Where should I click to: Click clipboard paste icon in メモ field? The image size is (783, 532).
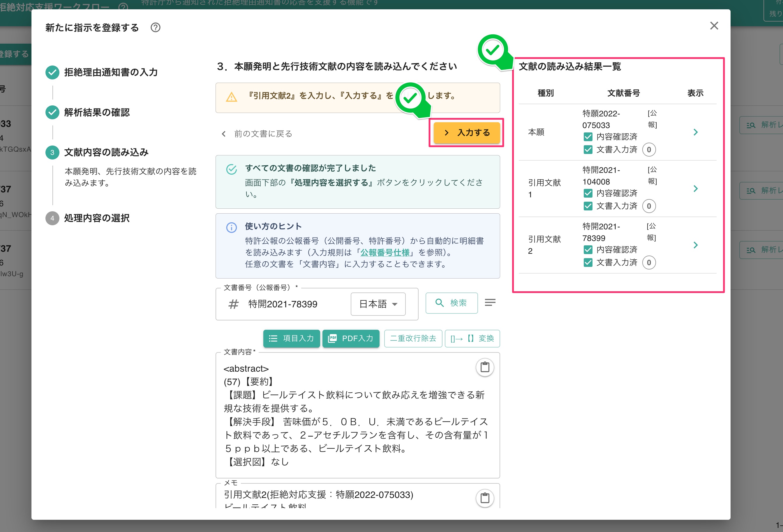pyautogui.click(x=485, y=498)
